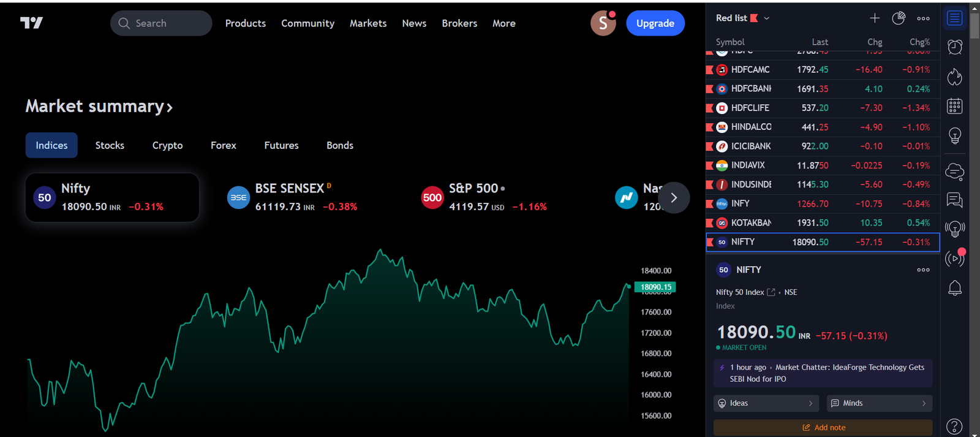This screenshot has height=437, width=980.
Task: Click in the Search field
Action: click(161, 23)
